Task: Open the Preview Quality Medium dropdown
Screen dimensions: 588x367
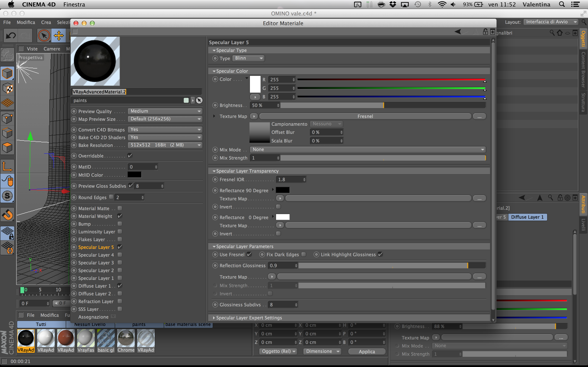Action: (165, 111)
